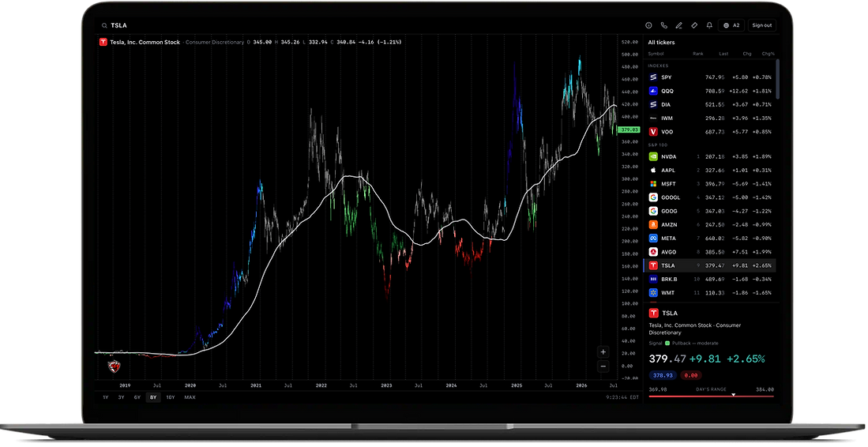This screenshot has height=447, width=868.
Task: Select the SPY index row
Action: pyautogui.click(x=711, y=77)
